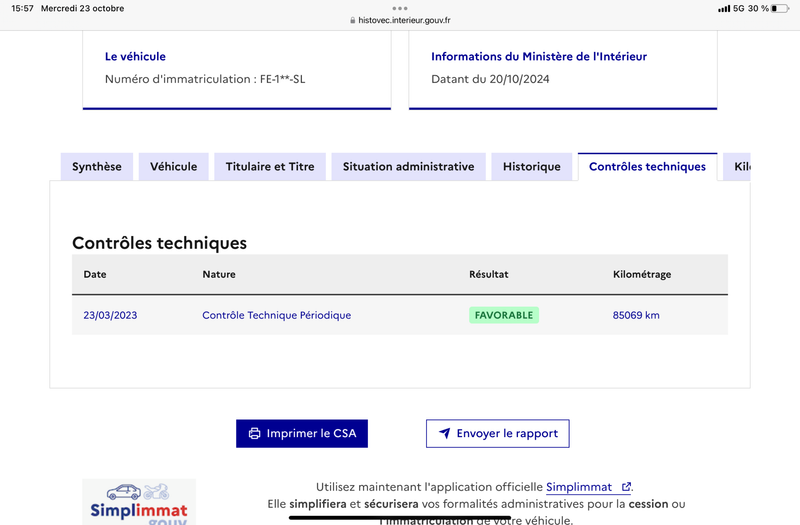Click the Envoyer le rapport button

(x=497, y=433)
